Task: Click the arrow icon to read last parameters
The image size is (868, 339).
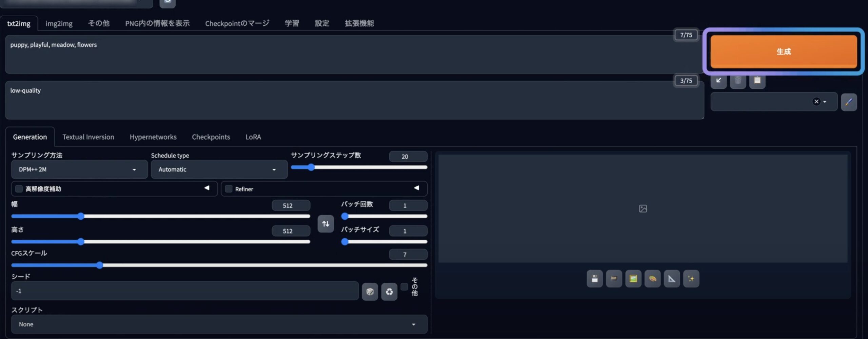Action: click(x=718, y=81)
